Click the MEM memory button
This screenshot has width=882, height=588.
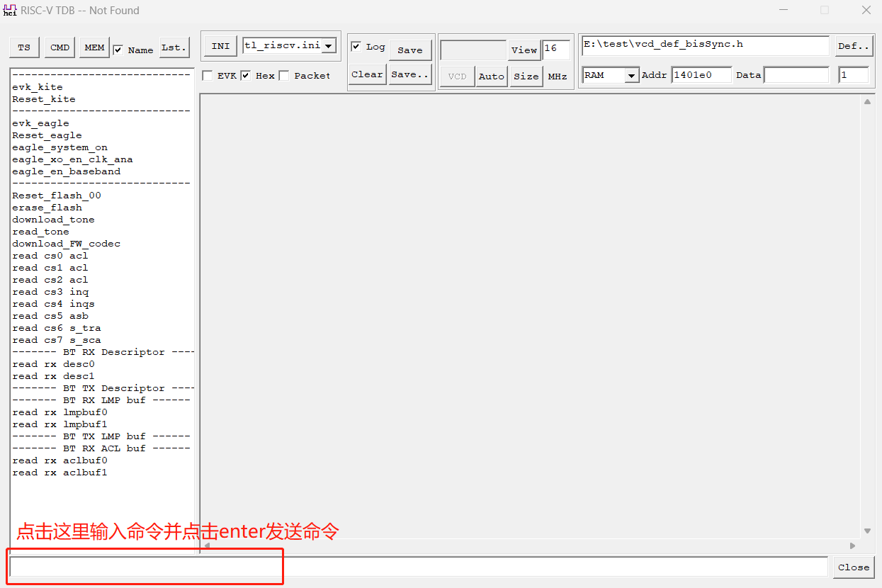94,47
